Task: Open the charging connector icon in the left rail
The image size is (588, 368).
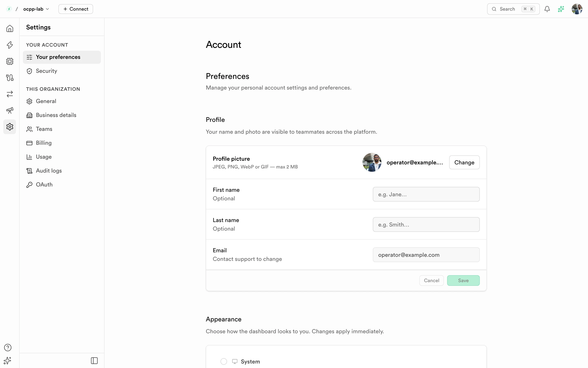Action: tap(10, 78)
